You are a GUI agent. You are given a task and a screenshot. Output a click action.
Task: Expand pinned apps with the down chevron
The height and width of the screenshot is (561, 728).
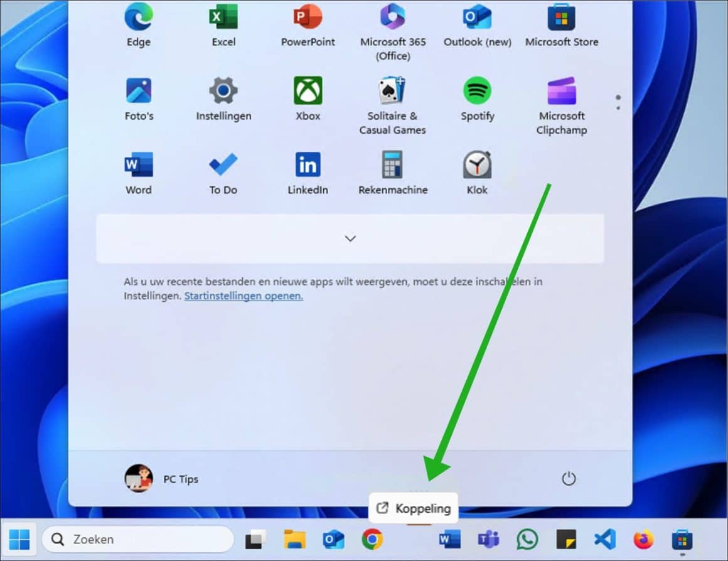pos(350,238)
